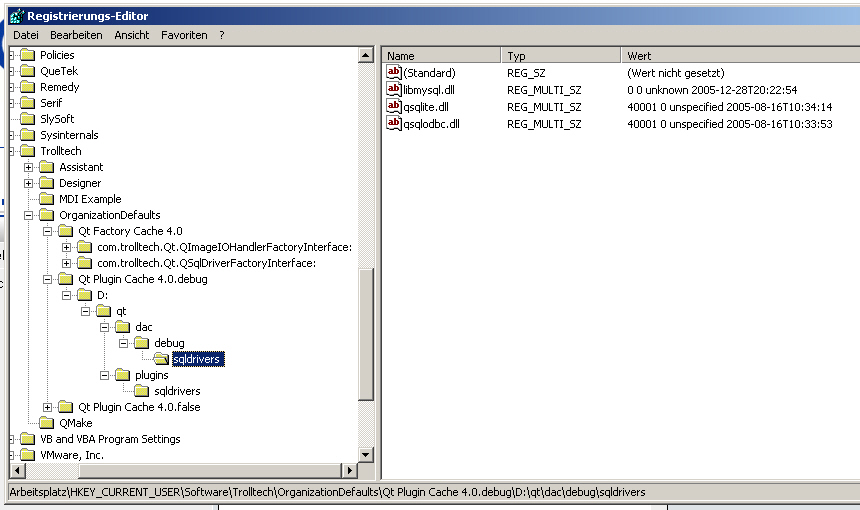This screenshot has height=510, width=860.
Task: Open the Favoriten menu
Action: 184,35
